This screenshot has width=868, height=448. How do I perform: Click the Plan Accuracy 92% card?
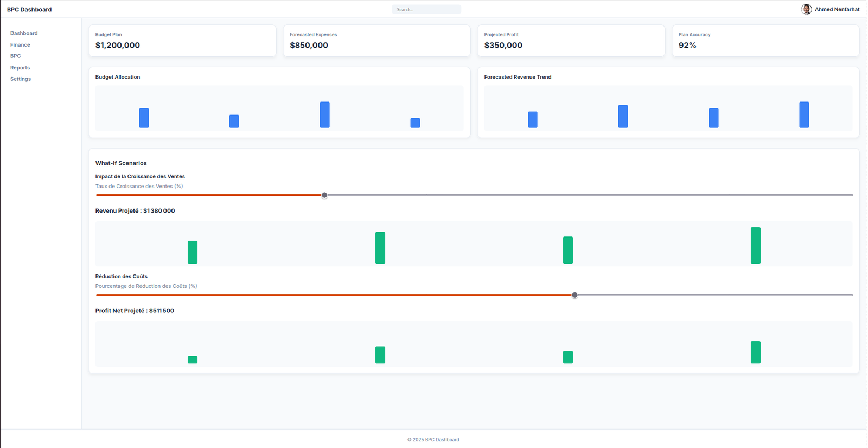click(765, 41)
